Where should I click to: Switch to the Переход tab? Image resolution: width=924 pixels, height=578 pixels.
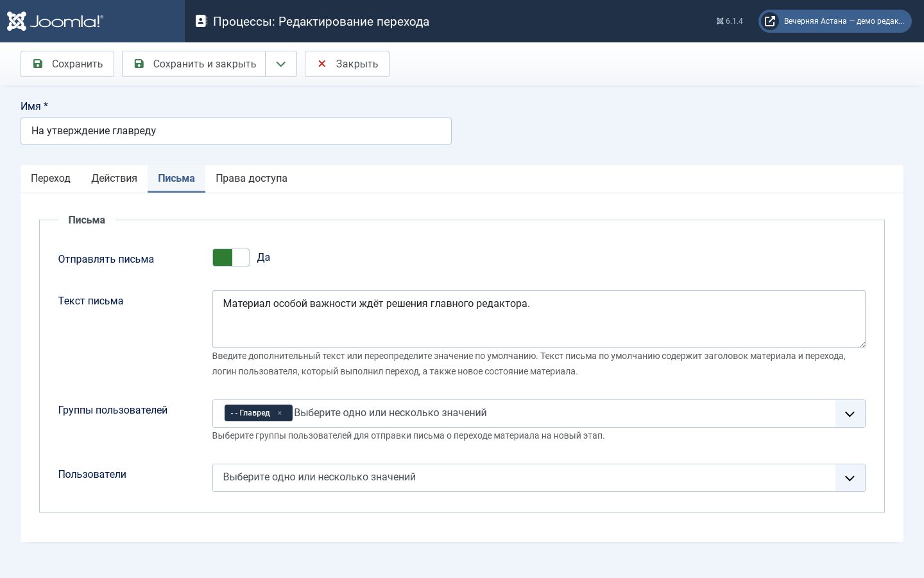(51, 179)
